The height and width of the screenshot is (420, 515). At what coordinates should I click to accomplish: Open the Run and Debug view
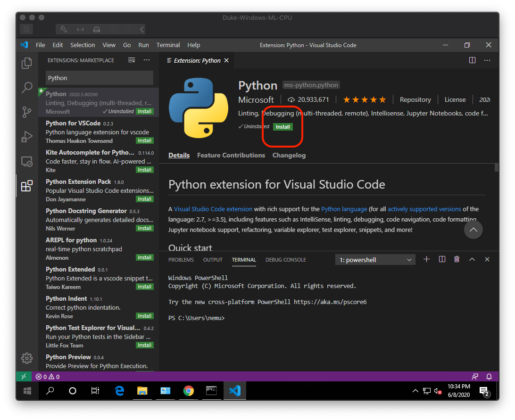point(26,137)
